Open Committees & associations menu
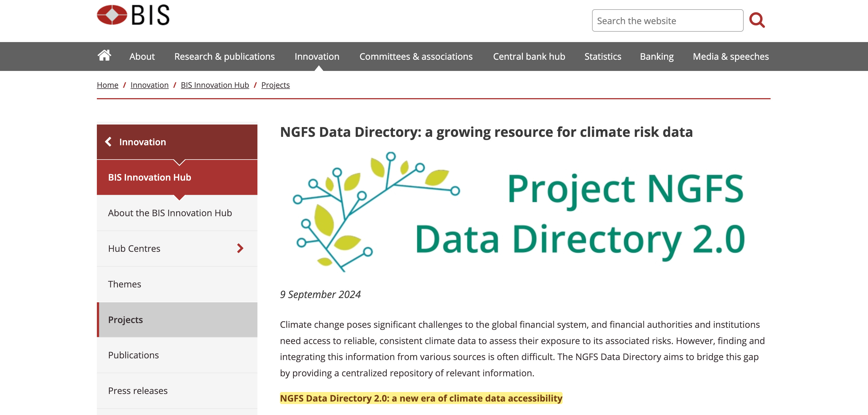Viewport: 868px width, 415px height. 416,57
